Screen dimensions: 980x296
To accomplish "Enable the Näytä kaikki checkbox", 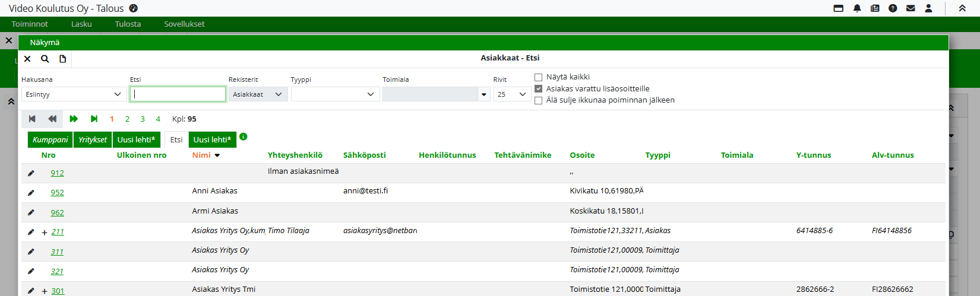I will (539, 77).
